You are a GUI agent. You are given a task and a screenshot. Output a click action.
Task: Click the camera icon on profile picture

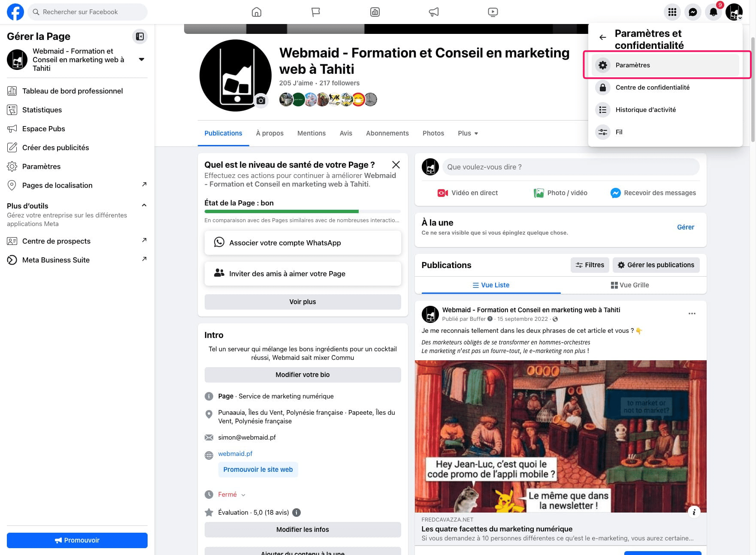(x=261, y=101)
